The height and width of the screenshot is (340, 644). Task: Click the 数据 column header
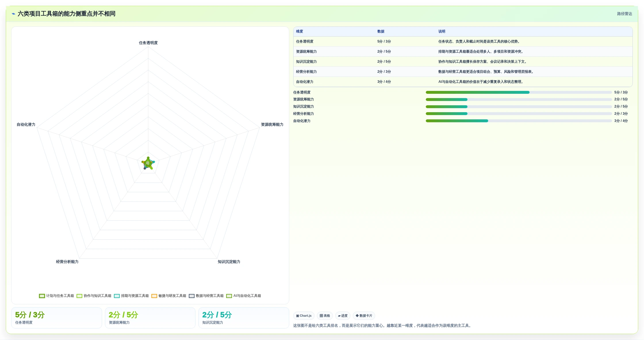(x=381, y=31)
